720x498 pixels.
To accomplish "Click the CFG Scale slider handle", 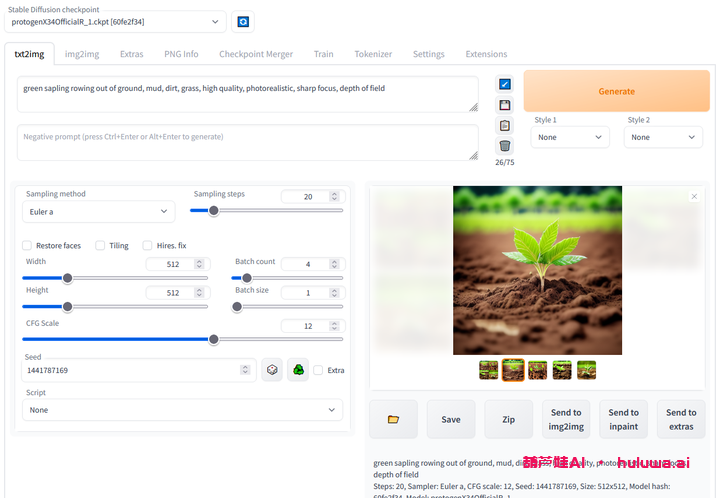I will tap(213, 339).
